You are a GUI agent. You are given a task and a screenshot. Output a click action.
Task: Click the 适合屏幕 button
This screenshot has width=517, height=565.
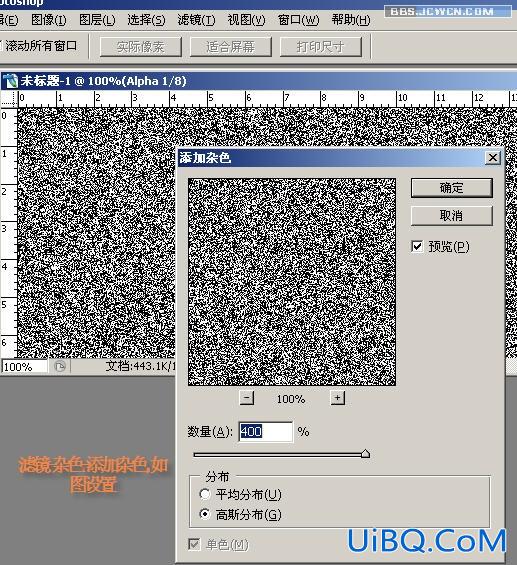231,46
